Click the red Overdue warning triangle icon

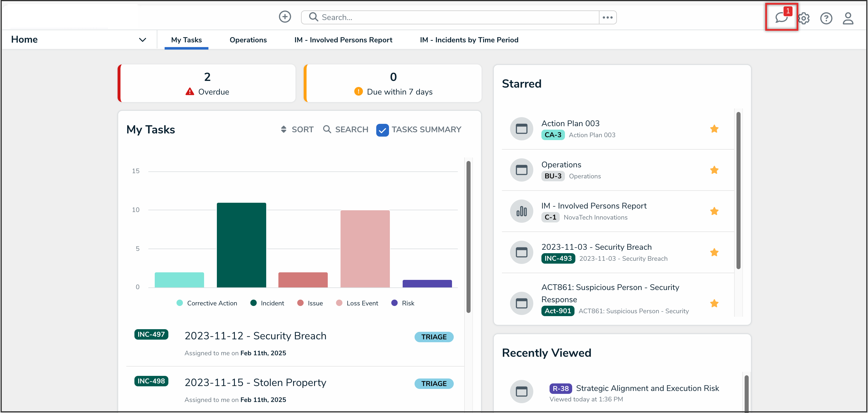click(190, 92)
